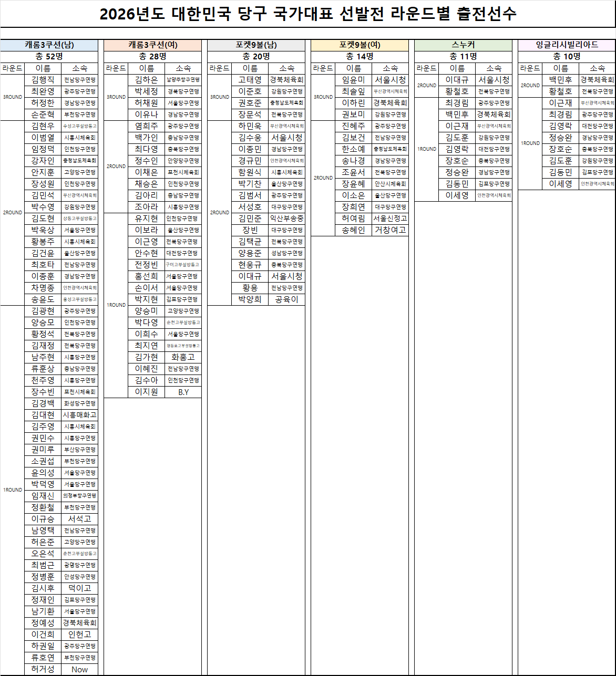Click the 거창여고 affiliation cell
The image size is (616, 676).
coord(390,230)
